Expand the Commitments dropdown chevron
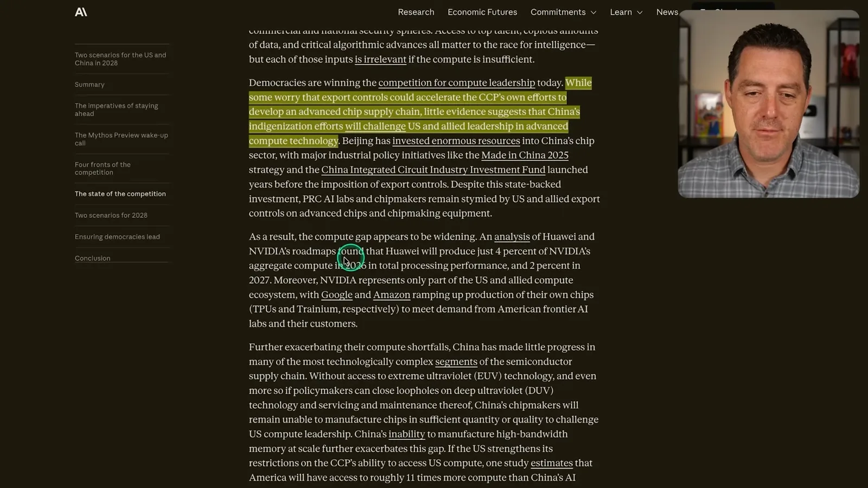 coord(593,12)
